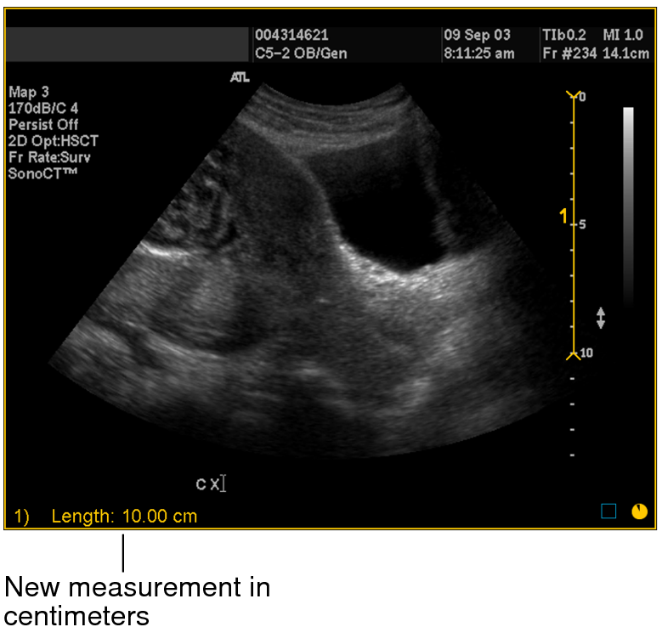The height and width of the screenshot is (644, 662).
Task: Click the 170dB/C 4 dynamic range label
Action: coord(43,108)
